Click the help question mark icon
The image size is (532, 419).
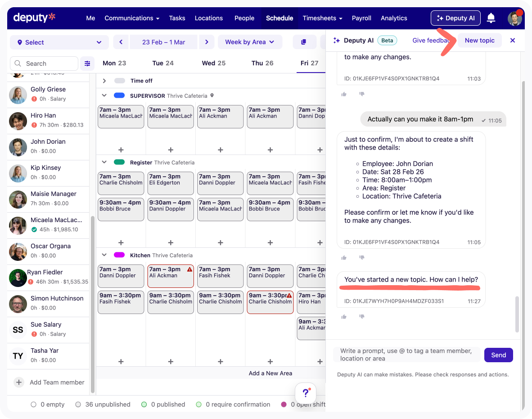tap(306, 392)
